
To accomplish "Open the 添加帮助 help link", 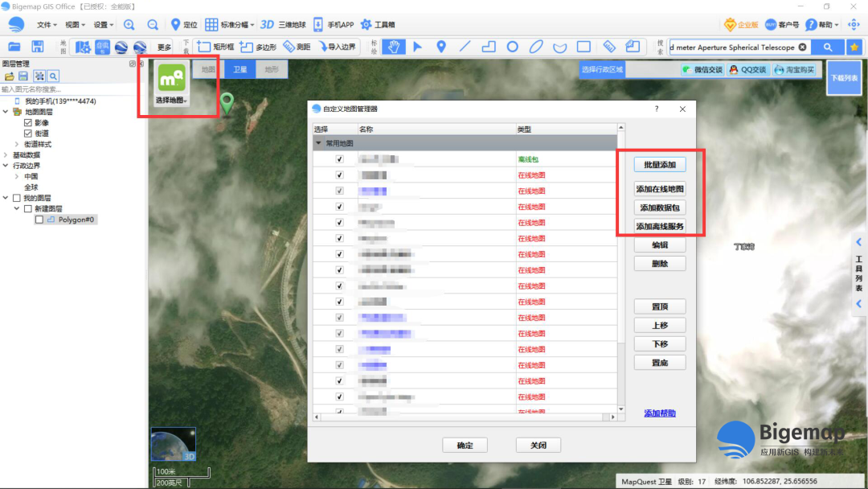I will coord(660,413).
